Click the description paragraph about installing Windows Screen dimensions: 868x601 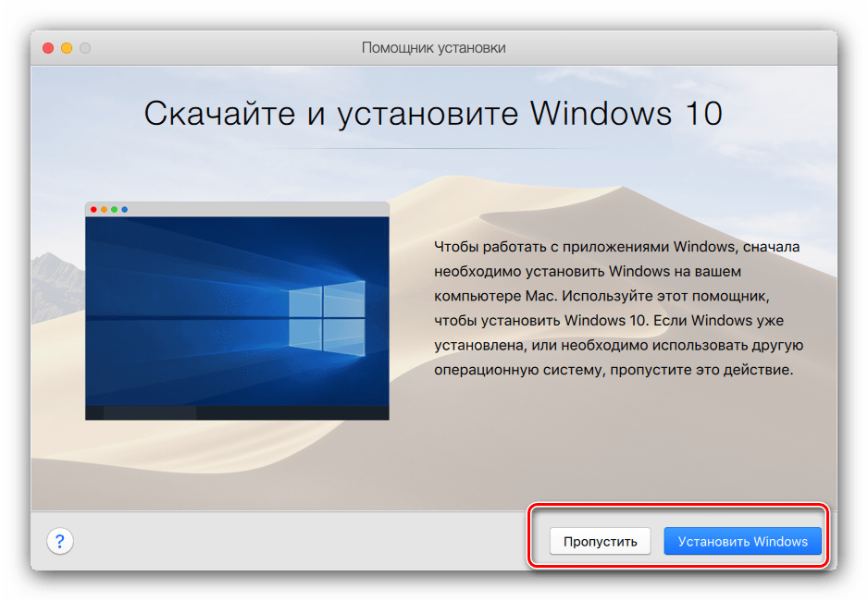pyautogui.click(x=617, y=308)
